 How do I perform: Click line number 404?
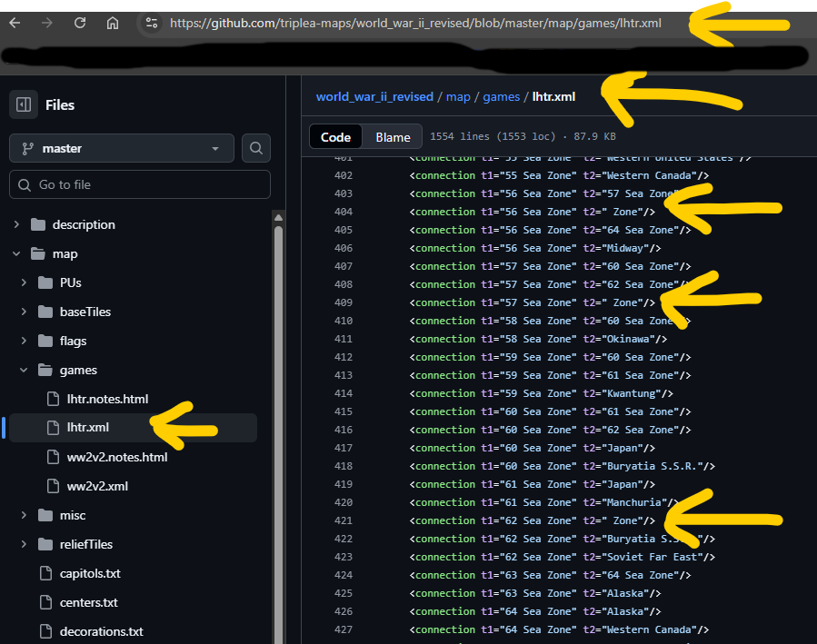(344, 212)
